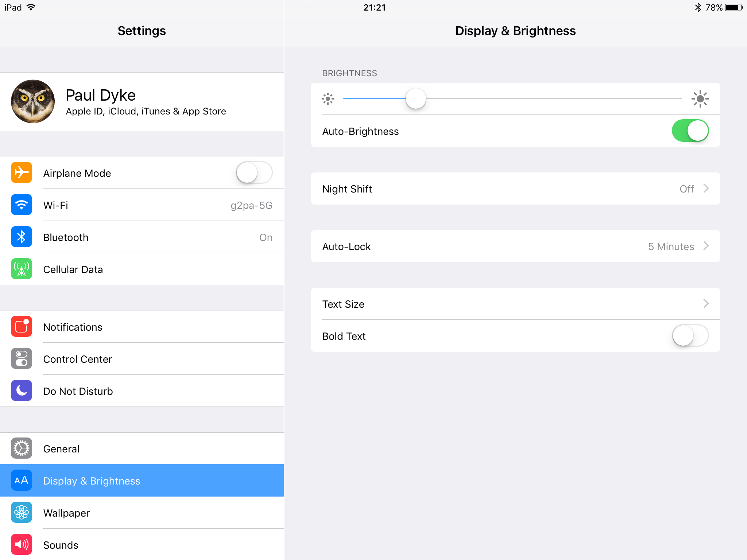Tap the Control Center toggles icon
Image resolution: width=747 pixels, height=560 pixels.
(22, 359)
